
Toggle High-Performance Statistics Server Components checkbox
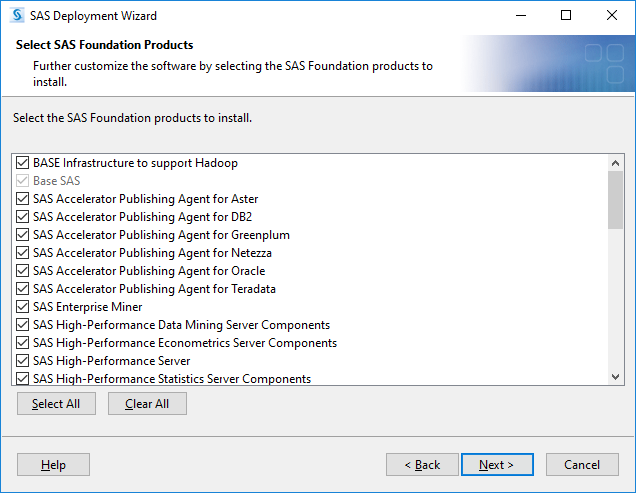click(22, 379)
